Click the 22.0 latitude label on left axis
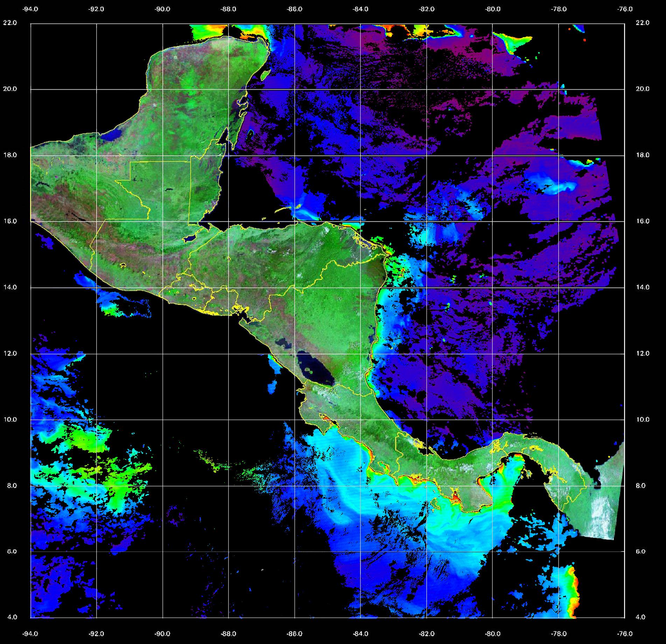This screenshot has width=666, height=644. (x=10, y=23)
